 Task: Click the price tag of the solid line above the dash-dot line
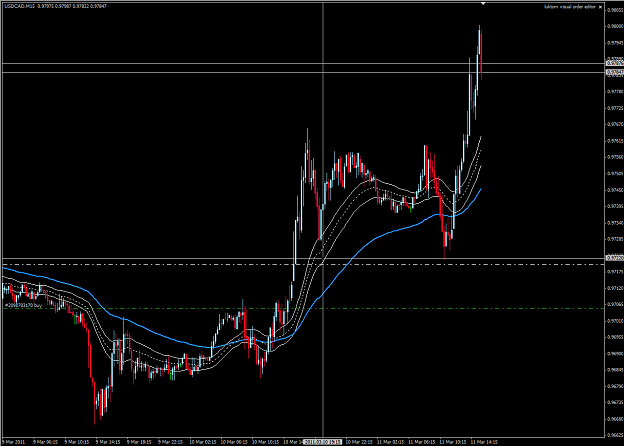614,258
